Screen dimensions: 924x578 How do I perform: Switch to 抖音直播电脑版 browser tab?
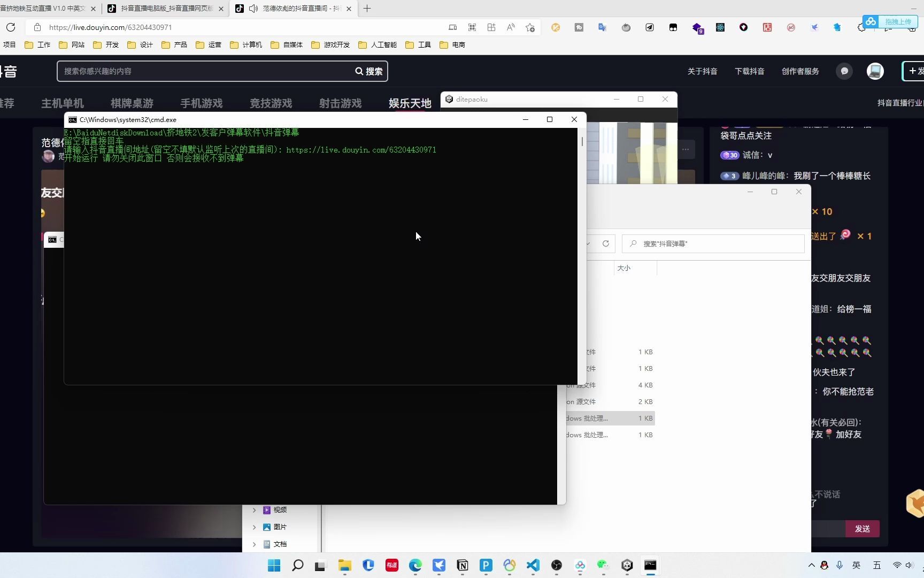166,9
